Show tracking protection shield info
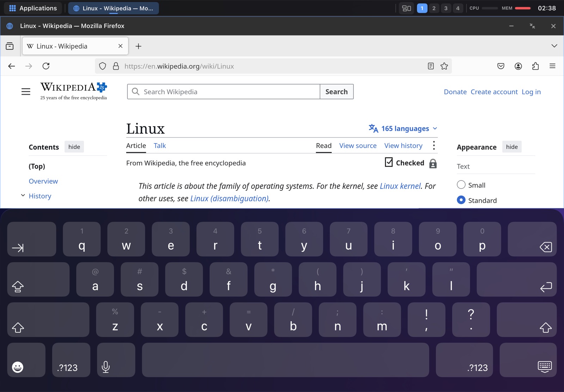Viewport: 564px width, 392px height. pos(103,66)
